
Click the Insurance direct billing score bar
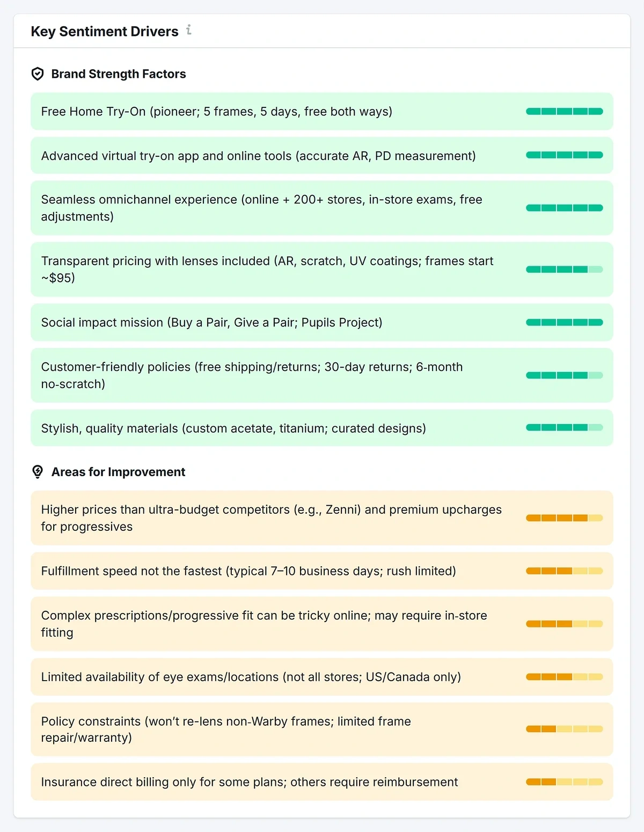click(564, 782)
